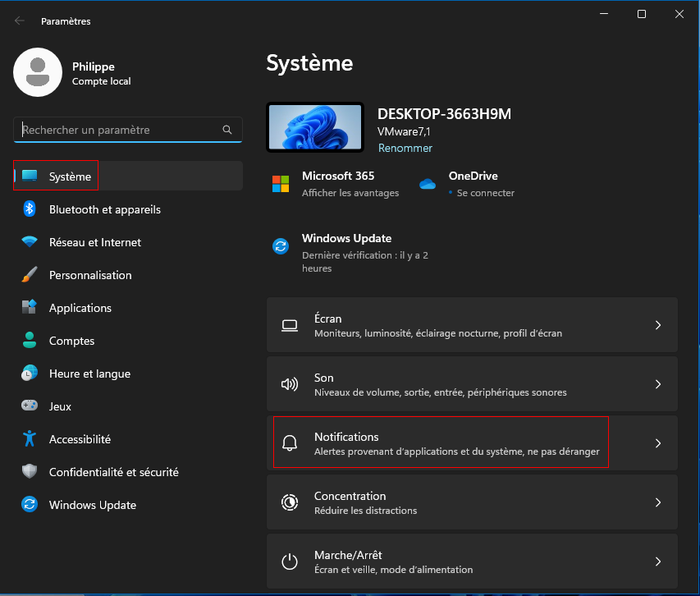
Task: Click the Applications icon in sidebar
Action: tap(30, 307)
